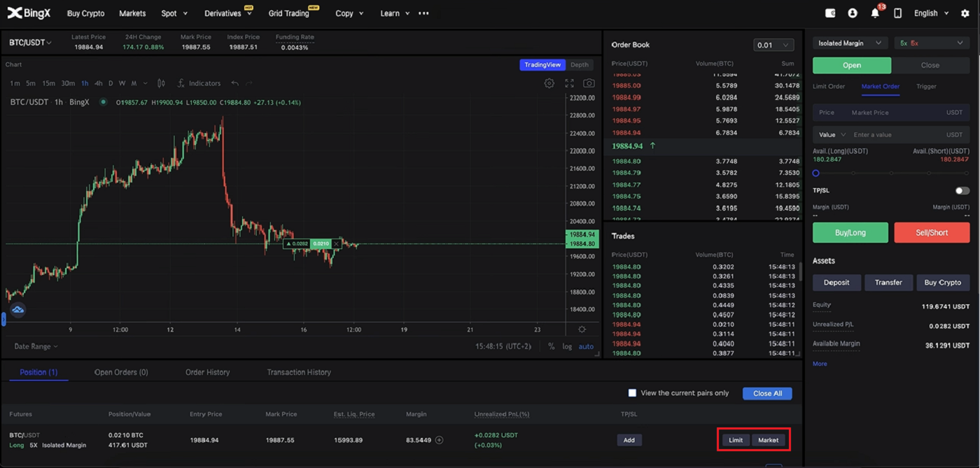Take a chart screenshot with the camera icon
This screenshot has width=980, height=468.
click(589, 83)
